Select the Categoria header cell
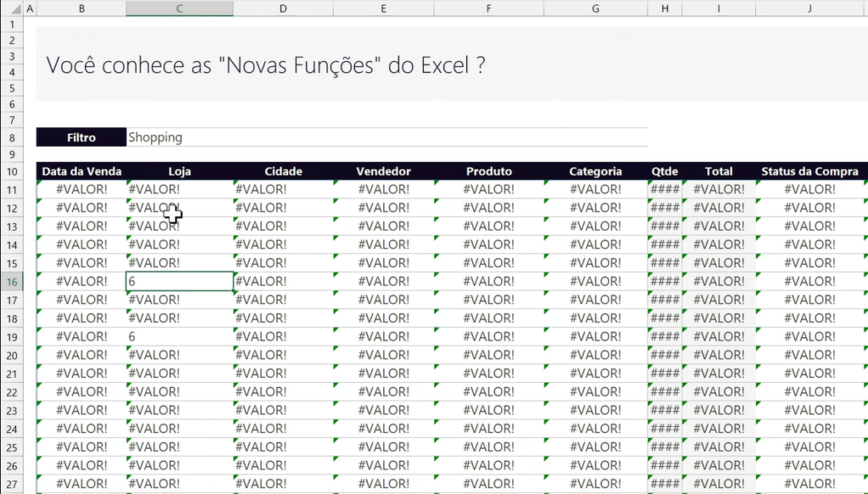The width and height of the screenshot is (868, 494). tap(595, 171)
